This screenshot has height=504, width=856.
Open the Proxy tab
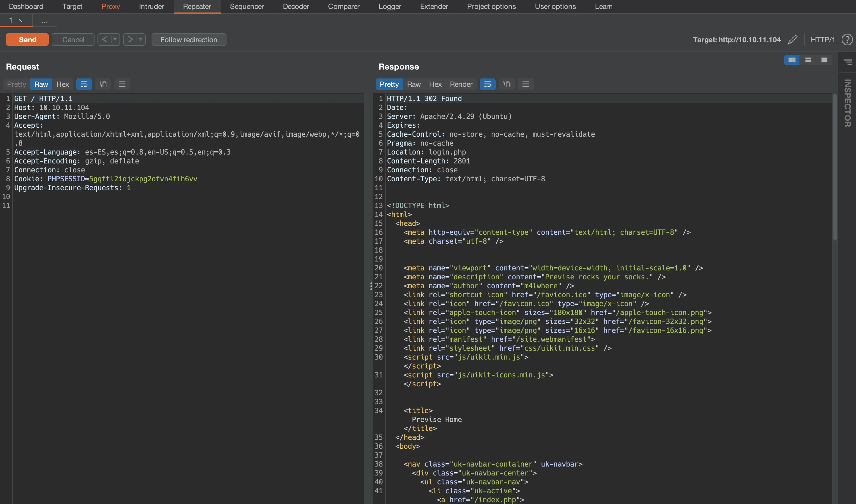coord(111,7)
